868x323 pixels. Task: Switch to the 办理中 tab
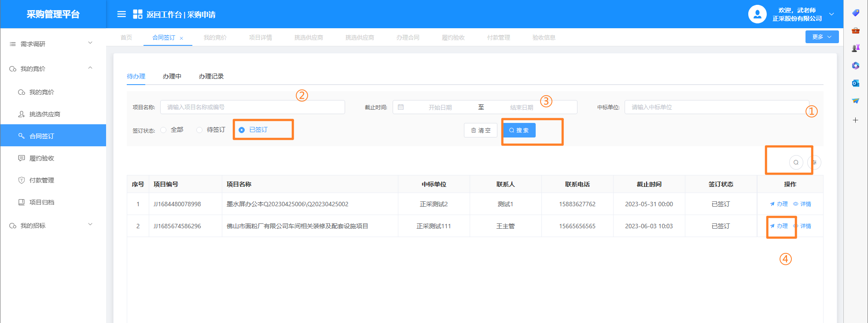click(172, 76)
